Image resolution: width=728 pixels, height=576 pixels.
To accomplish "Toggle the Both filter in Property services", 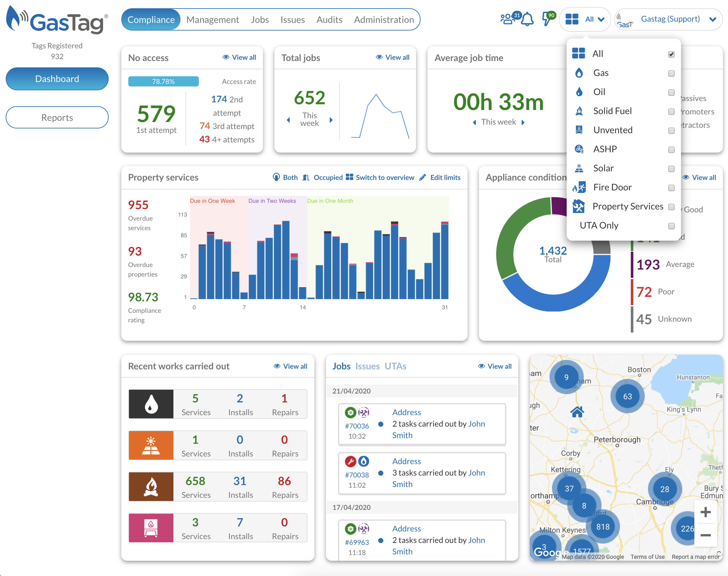I will pyautogui.click(x=285, y=177).
